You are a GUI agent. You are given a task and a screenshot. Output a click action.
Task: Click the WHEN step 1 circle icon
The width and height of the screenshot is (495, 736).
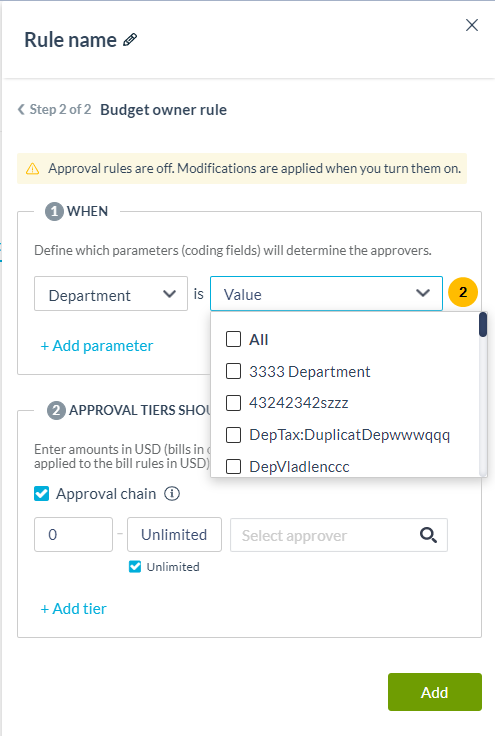[x=54, y=212]
